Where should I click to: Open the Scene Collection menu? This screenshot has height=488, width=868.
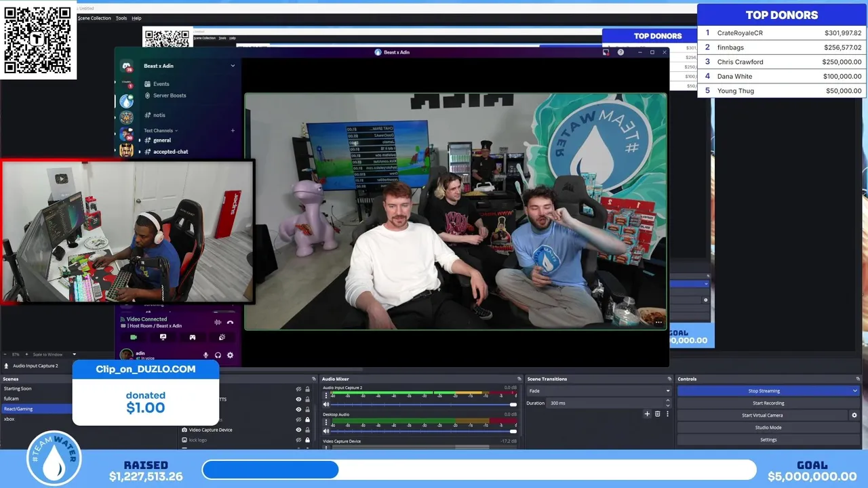tap(94, 18)
